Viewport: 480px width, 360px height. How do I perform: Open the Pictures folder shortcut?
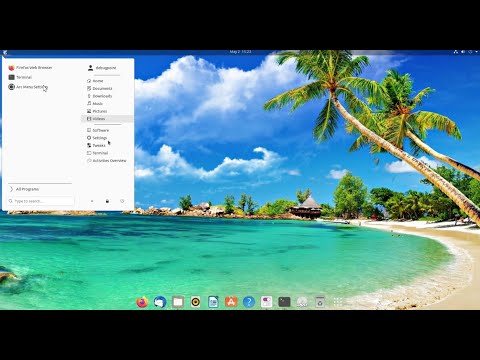pyautogui.click(x=97, y=111)
